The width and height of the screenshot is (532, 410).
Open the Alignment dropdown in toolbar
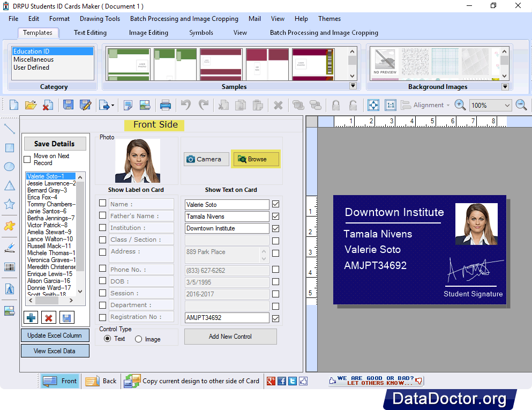click(x=448, y=105)
